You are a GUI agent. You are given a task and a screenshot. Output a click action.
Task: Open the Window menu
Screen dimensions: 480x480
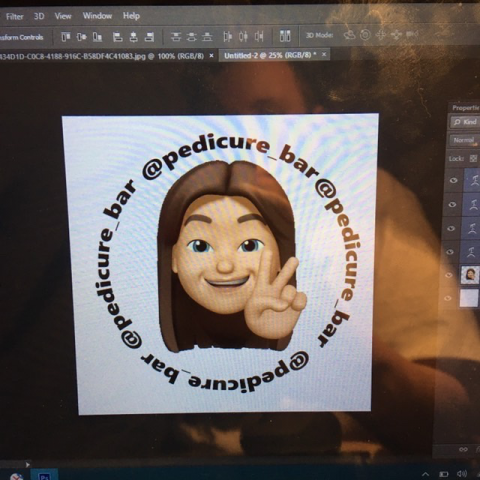pos(97,16)
